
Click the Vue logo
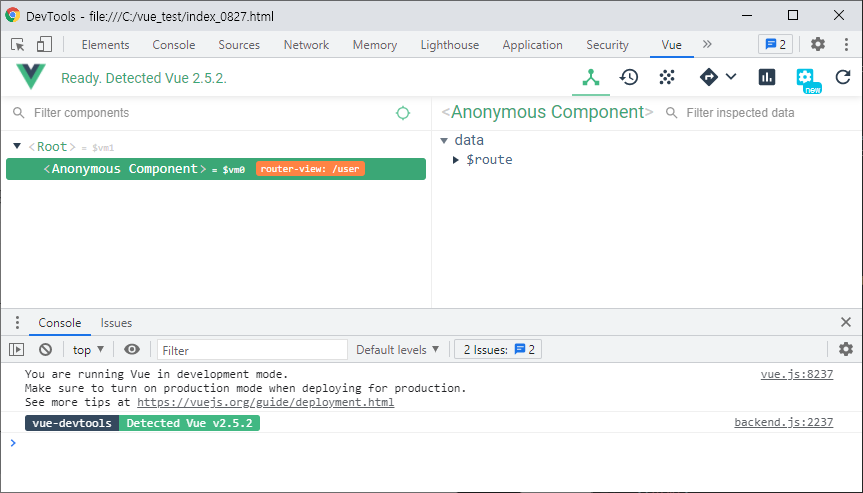pos(31,77)
